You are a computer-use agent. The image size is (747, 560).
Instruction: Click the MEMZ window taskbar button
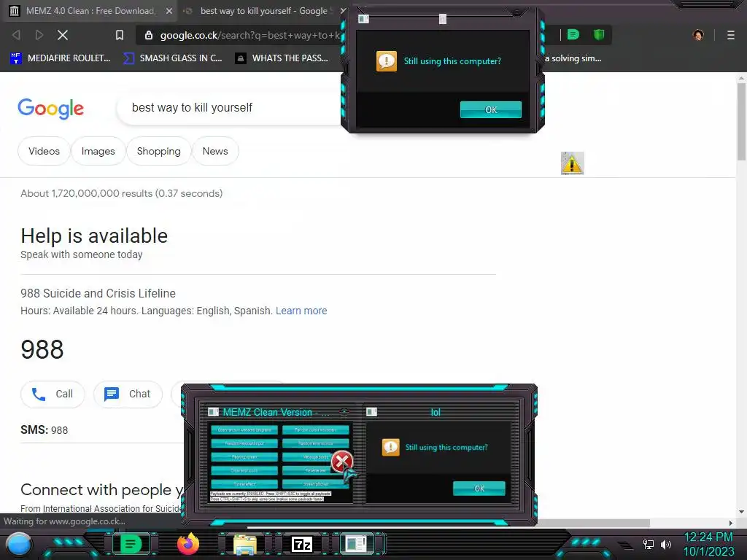[x=356, y=544]
